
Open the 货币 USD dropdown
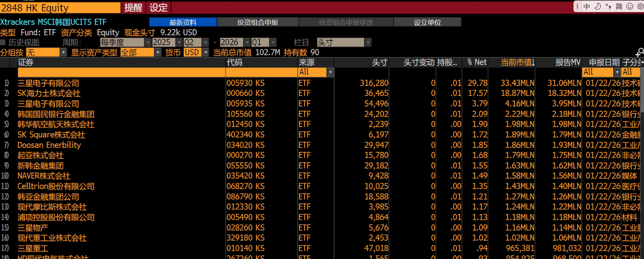coord(196,52)
